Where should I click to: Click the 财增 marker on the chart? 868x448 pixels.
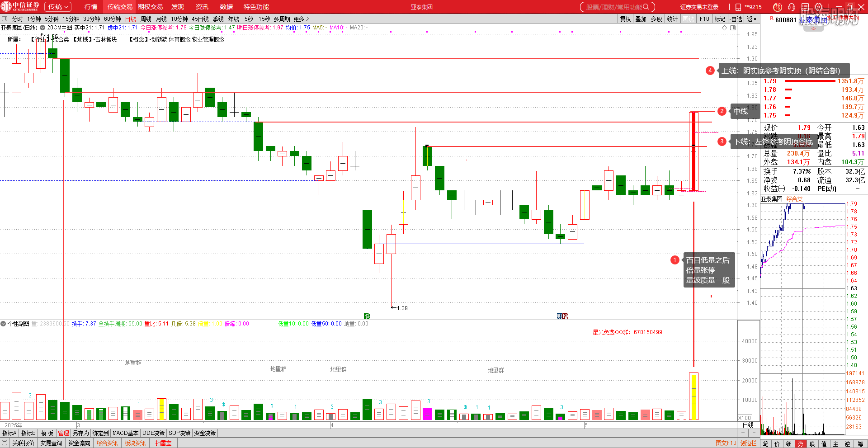click(x=562, y=316)
